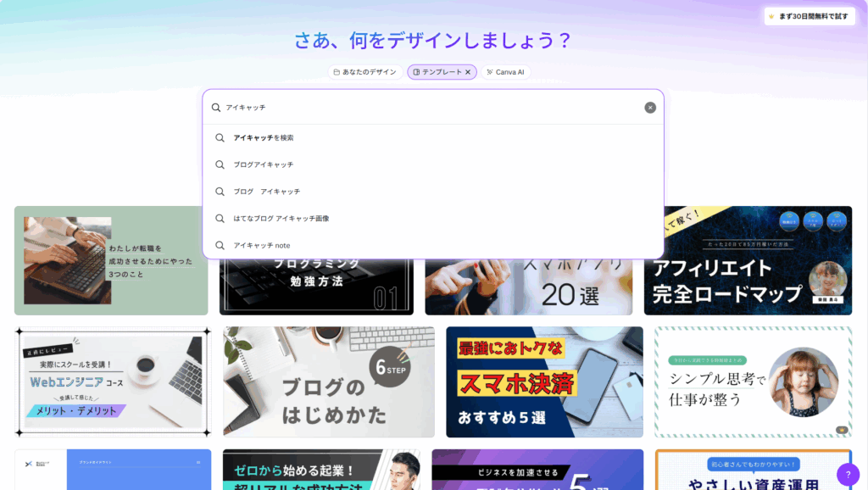This screenshot has height=490, width=868.
Task: Click the crown icon on the free trial button
Action: (x=771, y=16)
